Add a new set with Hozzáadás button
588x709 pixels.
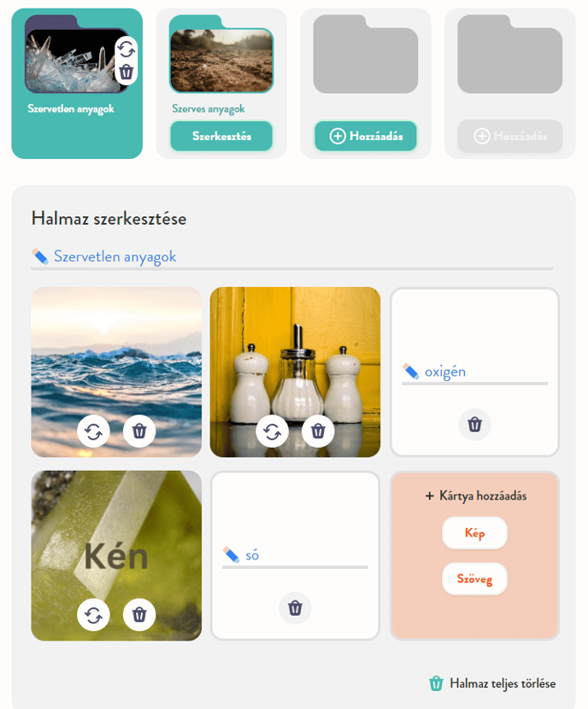366,136
